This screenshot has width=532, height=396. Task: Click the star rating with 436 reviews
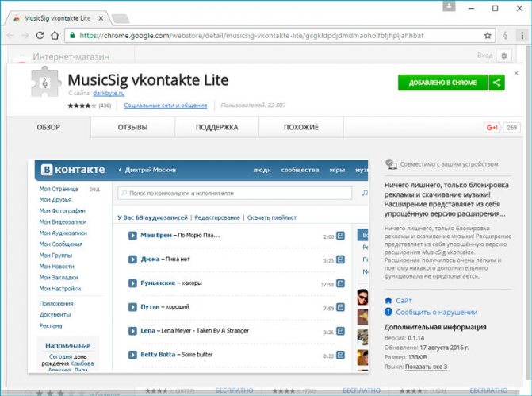tap(90, 106)
